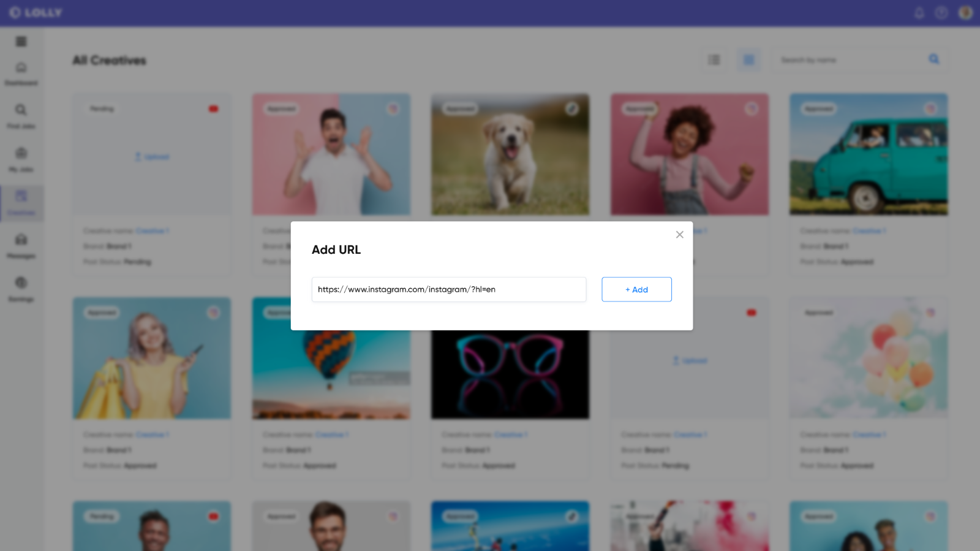Open Find Jobs in the sidebar
Image resolution: width=980 pixels, height=551 pixels.
tap(21, 116)
